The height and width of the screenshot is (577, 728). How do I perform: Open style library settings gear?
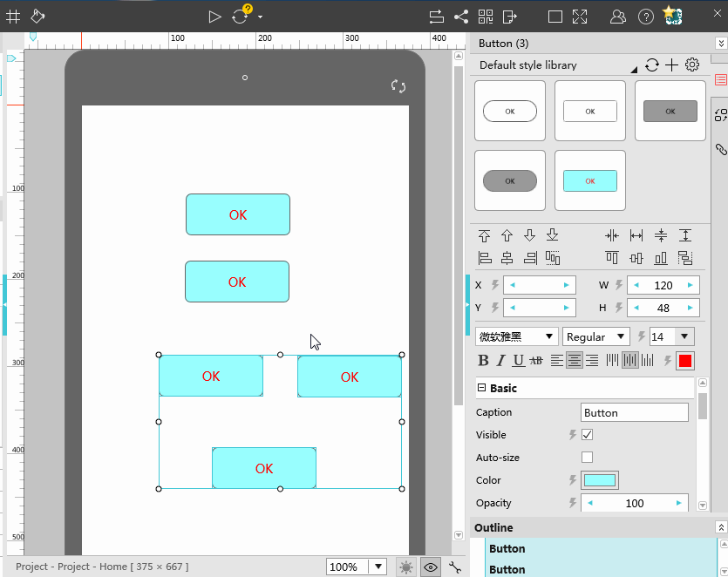692,64
